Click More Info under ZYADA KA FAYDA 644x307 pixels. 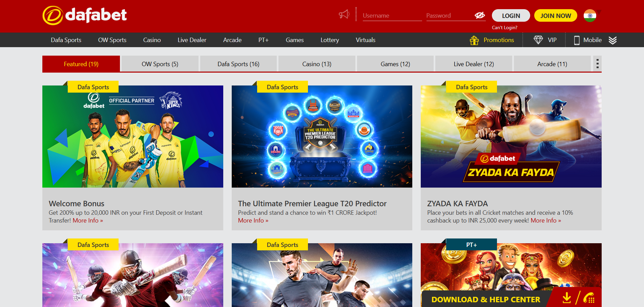pyautogui.click(x=546, y=220)
